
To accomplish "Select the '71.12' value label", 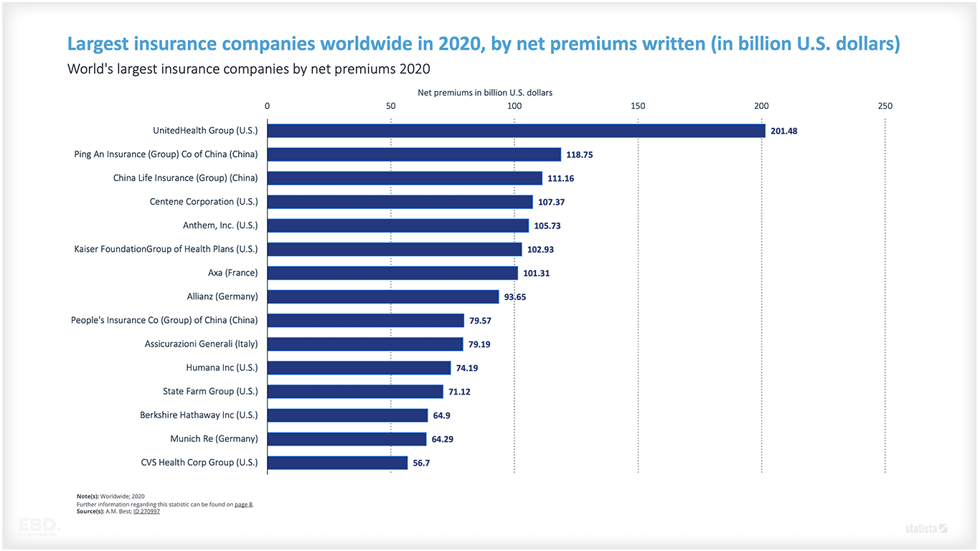I will click(x=459, y=392).
